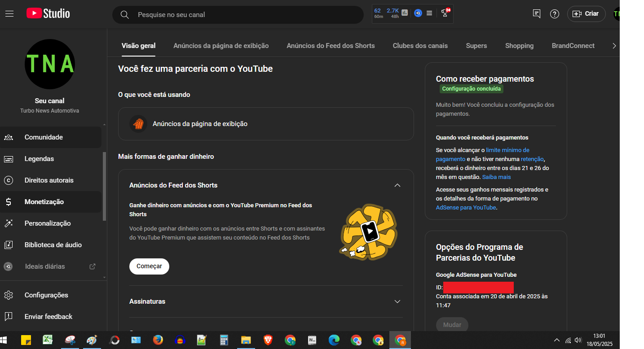Click the Direitos autorais copyright icon
Image resolution: width=644 pixels, height=349 pixels.
point(9,180)
